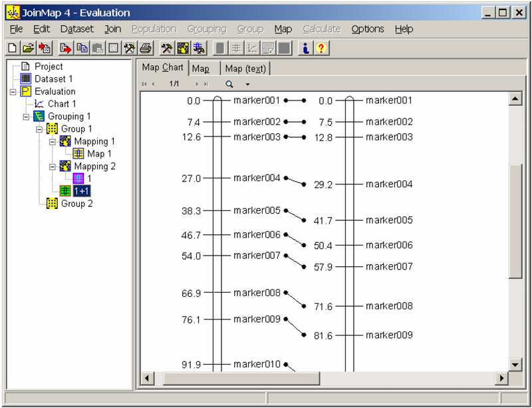Click the hammer-and-pick icon beside the printer
Viewport: 532px width, 408px height.
tap(130, 48)
